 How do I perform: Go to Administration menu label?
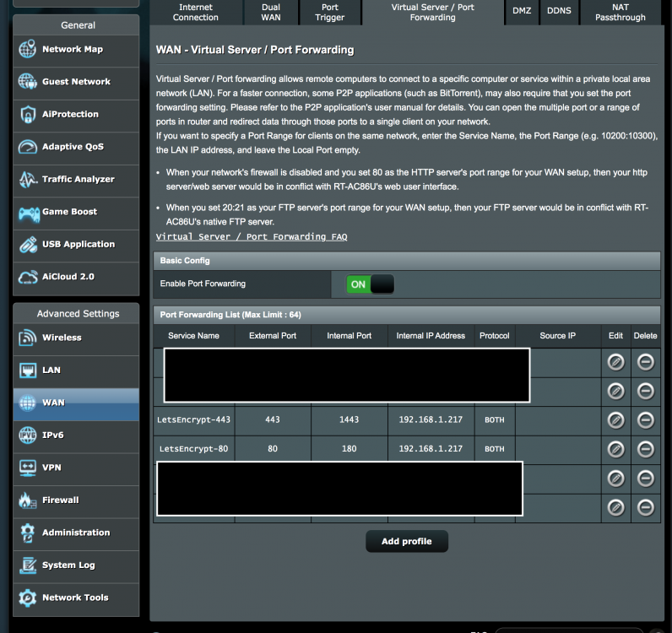76,533
